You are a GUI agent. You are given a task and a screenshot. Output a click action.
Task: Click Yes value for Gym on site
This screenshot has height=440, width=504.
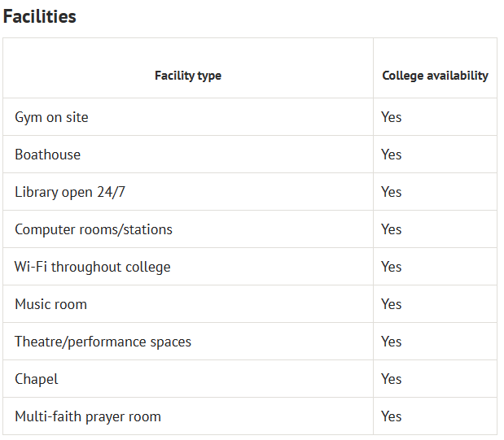(x=391, y=117)
